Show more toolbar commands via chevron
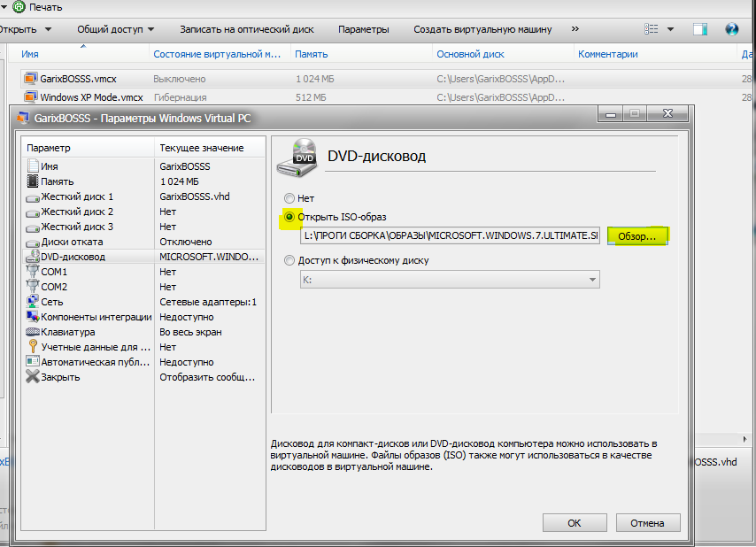The image size is (756, 547). point(575,29)
